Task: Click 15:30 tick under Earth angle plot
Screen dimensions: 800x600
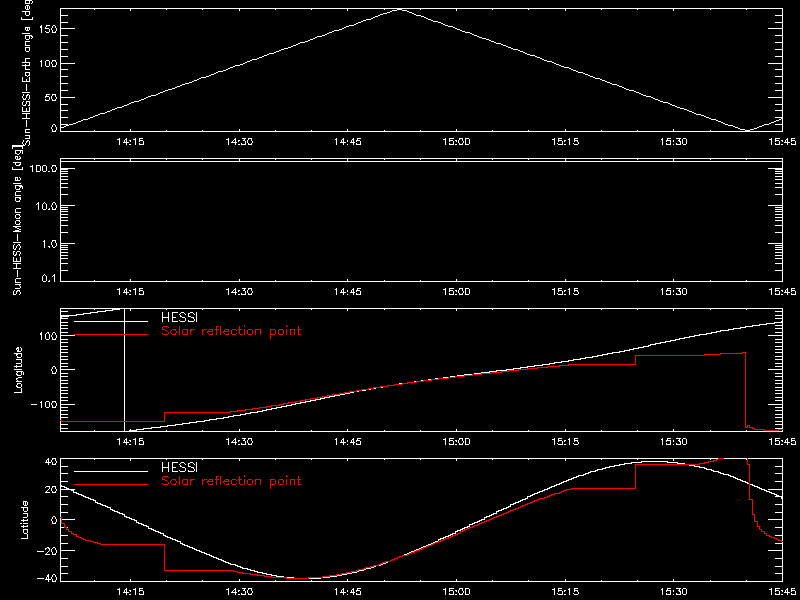Action: coord(673,142)
